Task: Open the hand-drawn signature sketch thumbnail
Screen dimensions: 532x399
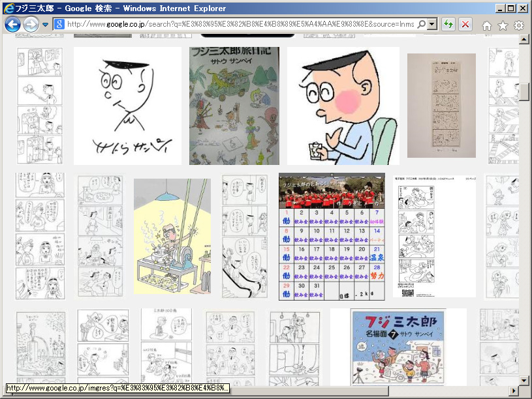Action: tap(127, 106)
